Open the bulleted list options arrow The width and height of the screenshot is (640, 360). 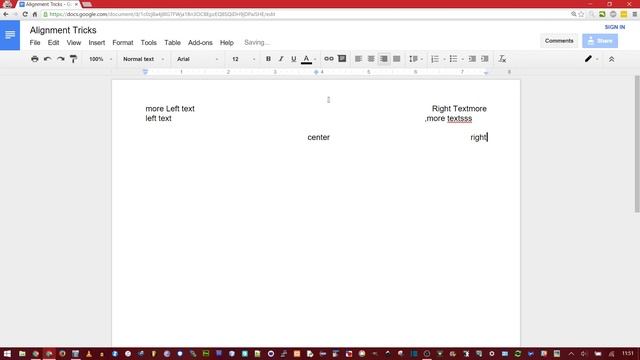(x=462, y=59)
